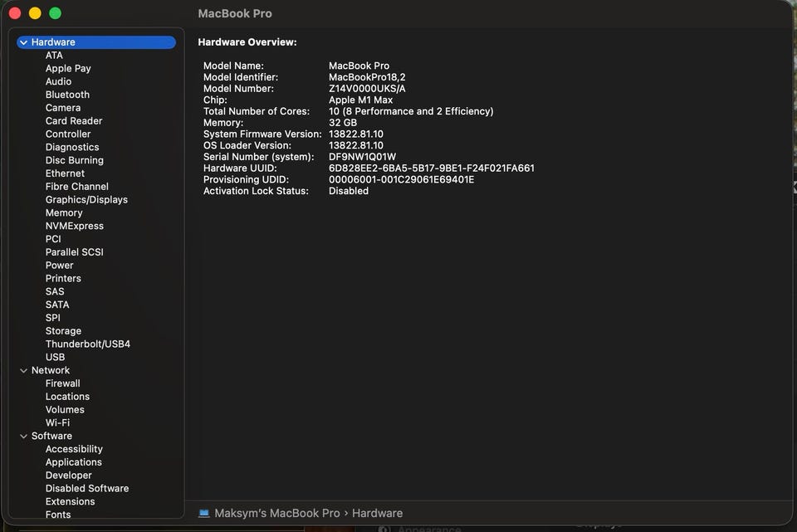Select the model identifier MacBookPro18,2
Viewport: 797px width, 532px height.
tap(367, 77)
